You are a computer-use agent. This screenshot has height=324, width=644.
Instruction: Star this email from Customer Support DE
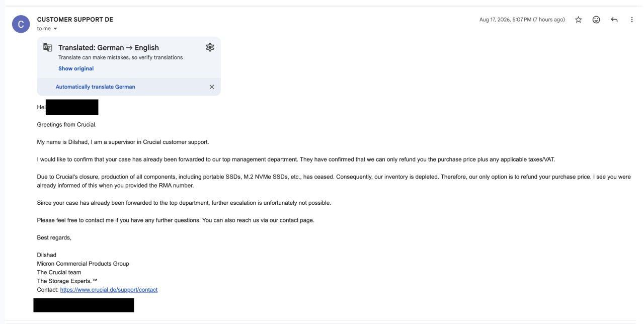coord(578,20)
